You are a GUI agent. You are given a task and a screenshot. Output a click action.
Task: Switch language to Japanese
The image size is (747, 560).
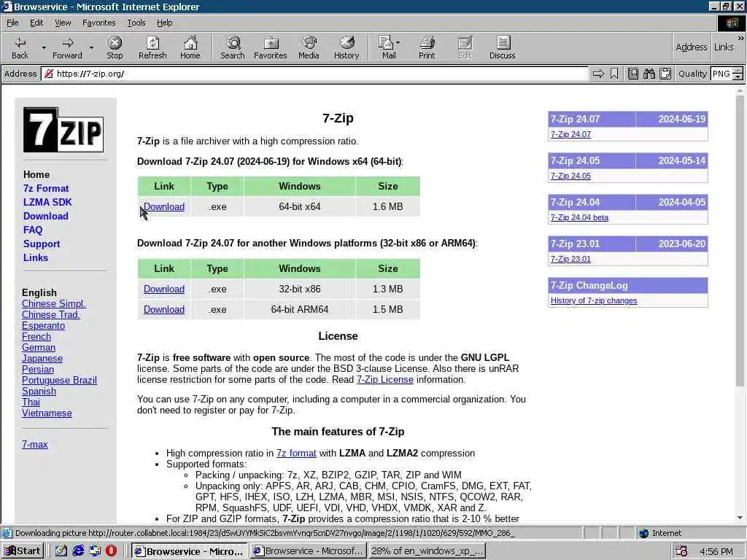tap(42, 359)
